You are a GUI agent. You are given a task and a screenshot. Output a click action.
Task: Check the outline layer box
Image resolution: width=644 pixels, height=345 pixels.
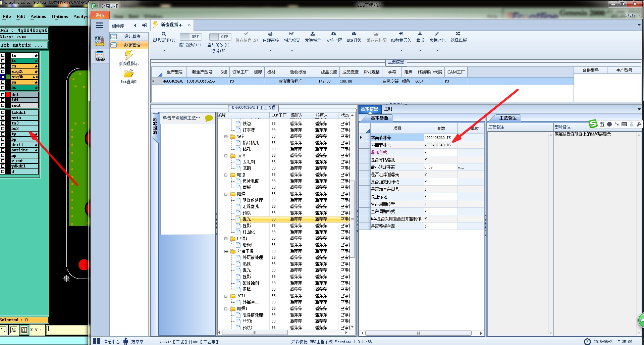[3, 150]
